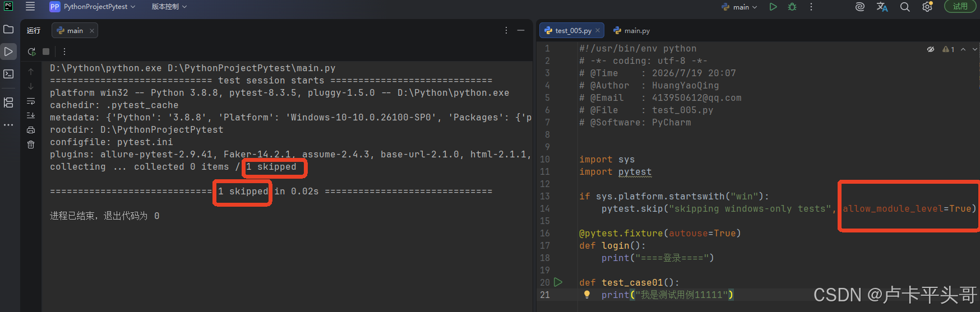Toggle reader mode eye icon in editor

(x=931, y=49)
